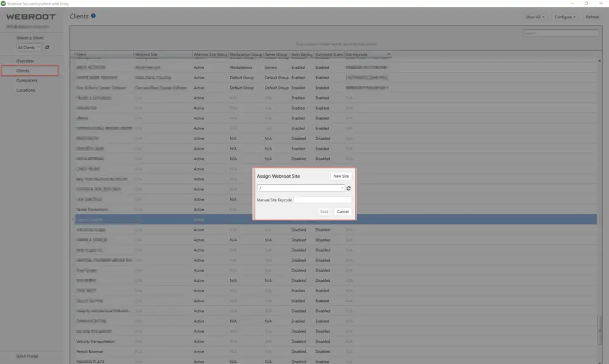Open the GSM Portal link
Image resolution: width=609 pixels, height=364 pixels.
27,356
